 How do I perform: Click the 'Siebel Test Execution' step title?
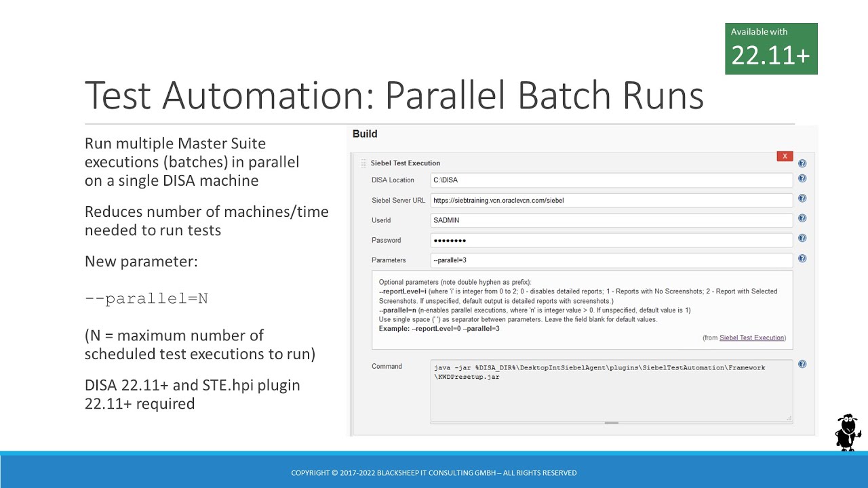pos(406,163)
